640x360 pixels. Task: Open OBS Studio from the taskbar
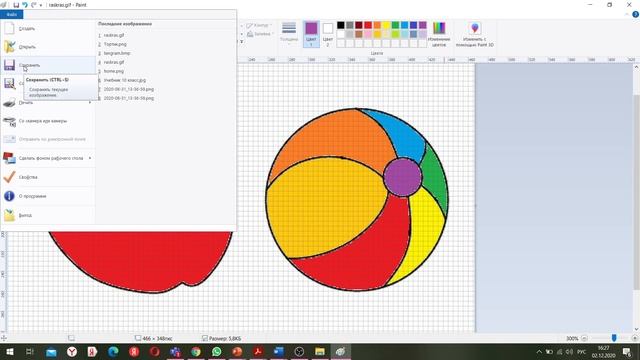[x=299, y=351]
